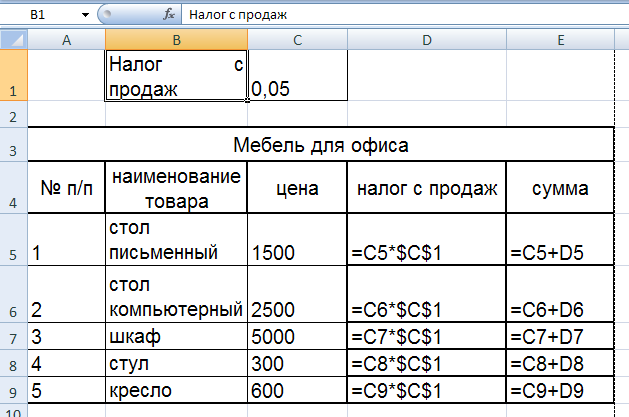This screenshot has width=629, height=417.
Task: Select row 4 header
Action: [x=14, y=187]
